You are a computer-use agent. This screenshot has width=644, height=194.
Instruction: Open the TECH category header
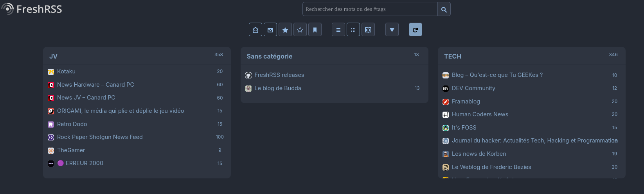point(453,56)
